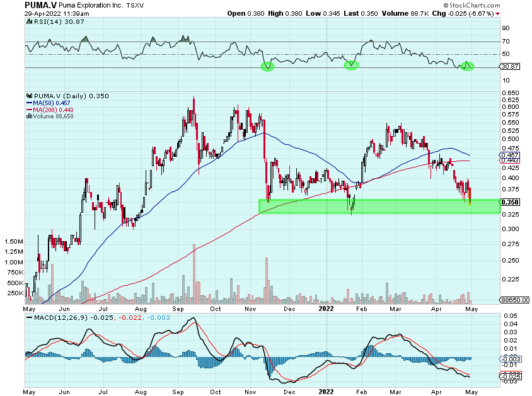Click the MACD(12,26,9) -0.025 indicator label

pyautogui.click(x=74, y=318)
